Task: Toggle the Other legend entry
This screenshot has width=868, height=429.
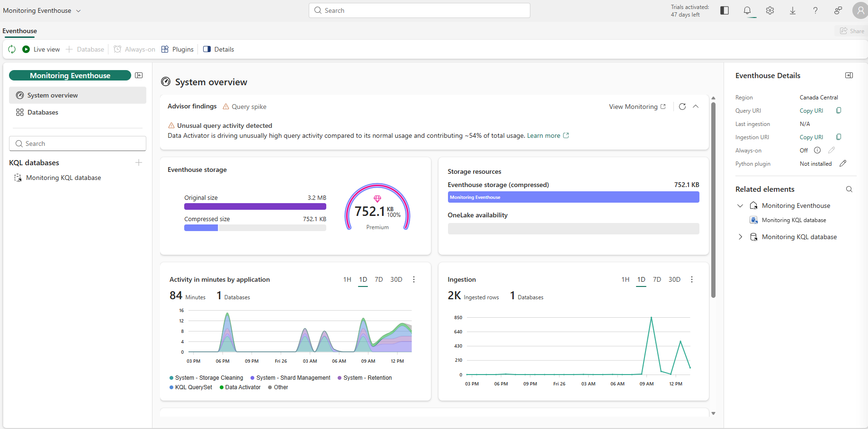Action: [278, 387]
